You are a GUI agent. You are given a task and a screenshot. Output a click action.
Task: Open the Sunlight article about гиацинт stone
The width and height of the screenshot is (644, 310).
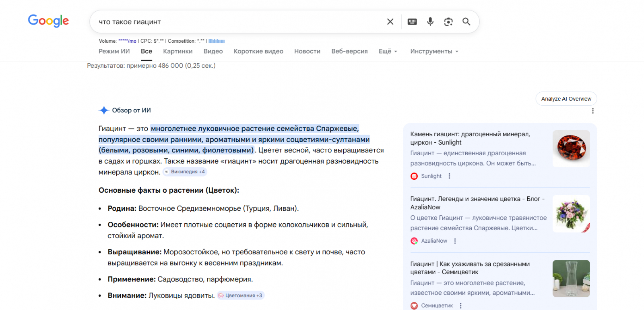point(470,138)
